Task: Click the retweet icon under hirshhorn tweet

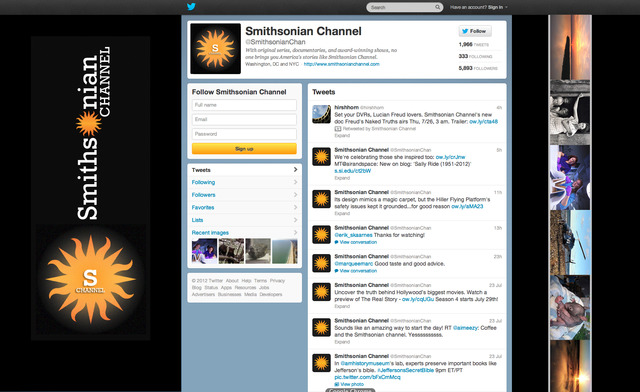Action: [x=338, y=129]
